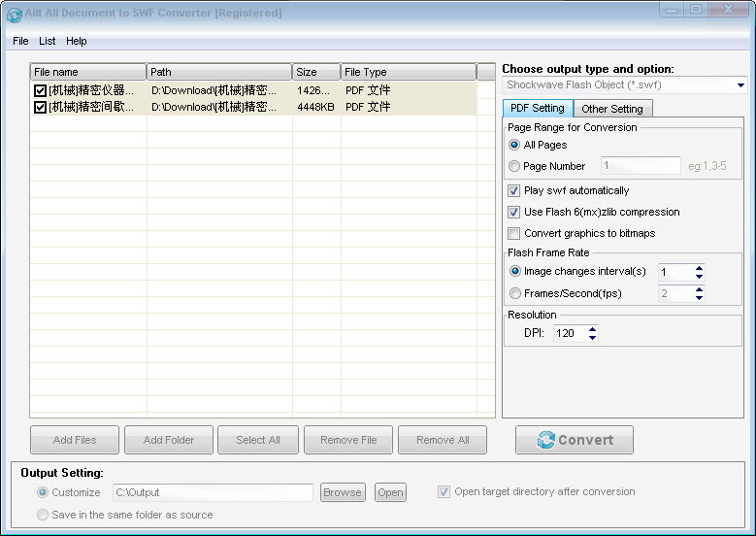Select Customize output radio button
756x536 pixels.
tap(43, 492)
